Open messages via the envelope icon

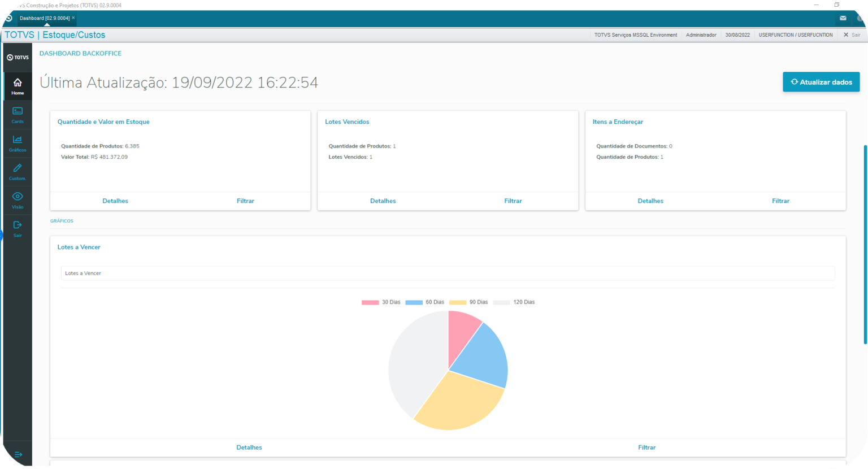coord(843,18)
